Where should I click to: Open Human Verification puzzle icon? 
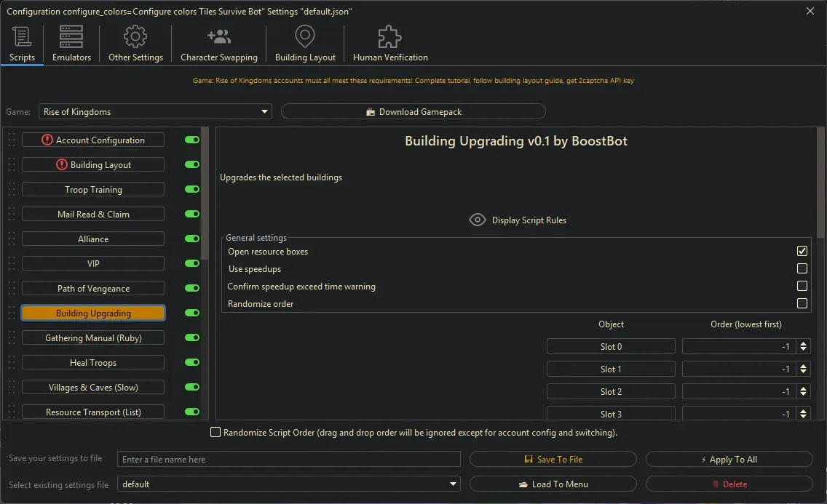(x=389, y=35)
